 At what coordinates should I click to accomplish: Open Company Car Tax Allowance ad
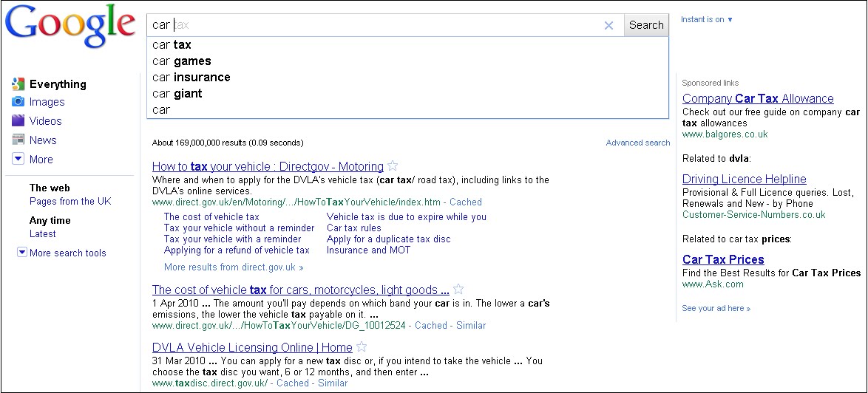point(758,98)
